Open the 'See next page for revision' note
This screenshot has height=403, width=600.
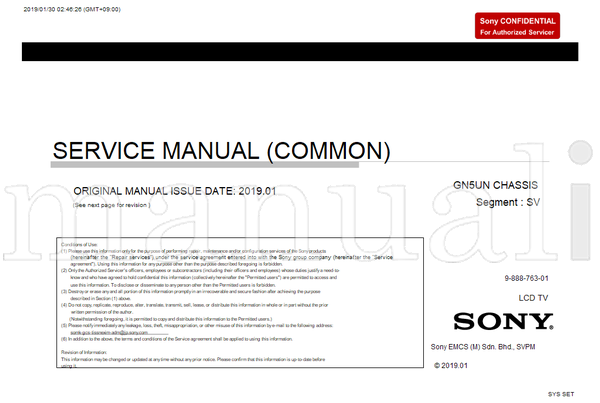point(111,204)
